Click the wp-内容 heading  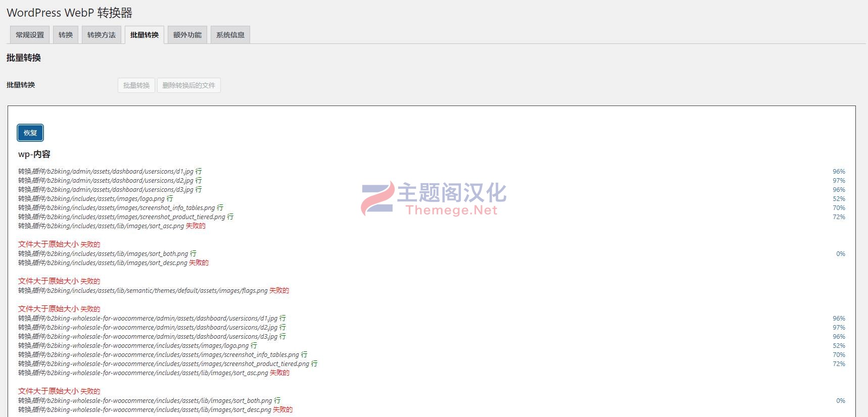click(34, 154)
